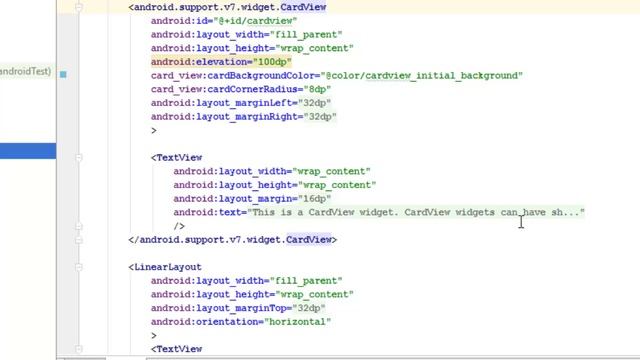640x360 pixels.
Task: Click fold marker at closing CardView tag
Action: [79, 240]
